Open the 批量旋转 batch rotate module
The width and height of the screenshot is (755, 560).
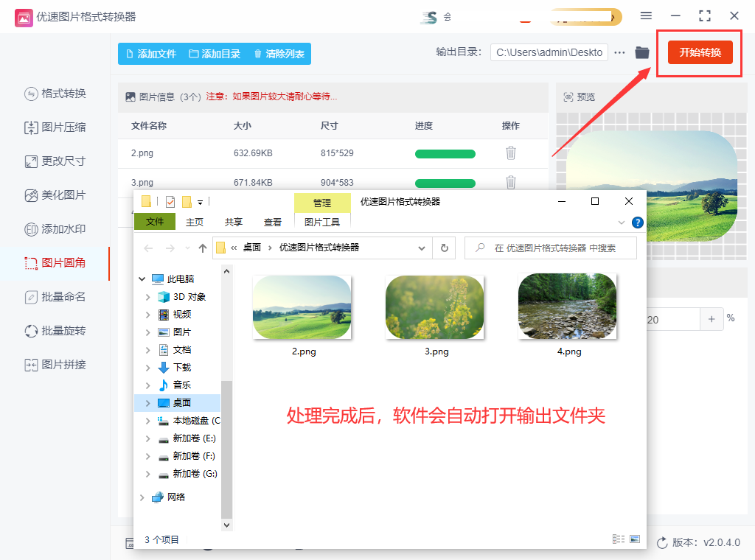click(55, 331)
